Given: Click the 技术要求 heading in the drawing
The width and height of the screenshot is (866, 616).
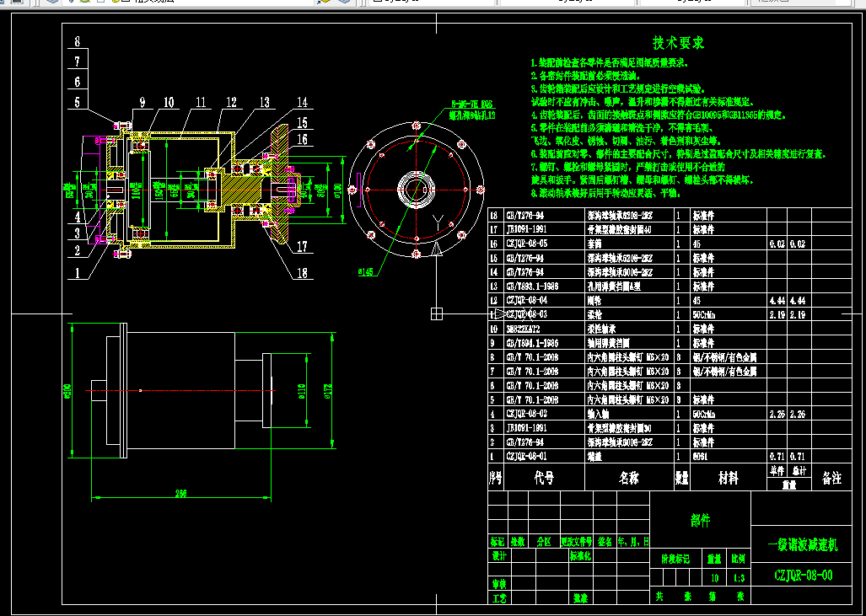Looking at the screenshot, I should pos(678,42).
